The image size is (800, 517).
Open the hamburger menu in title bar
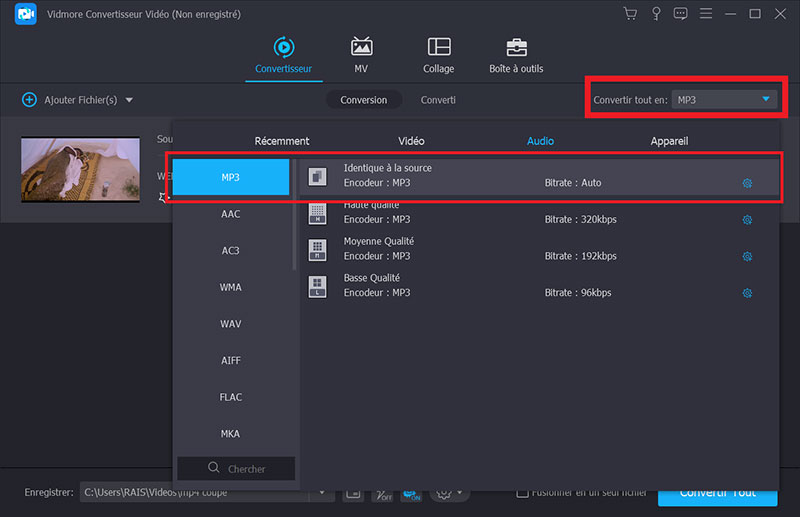(x=706, y=14)
